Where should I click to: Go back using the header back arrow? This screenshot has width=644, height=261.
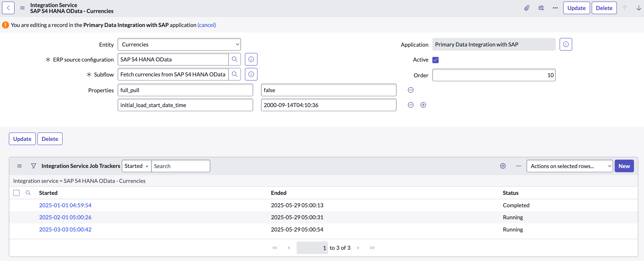8,8
